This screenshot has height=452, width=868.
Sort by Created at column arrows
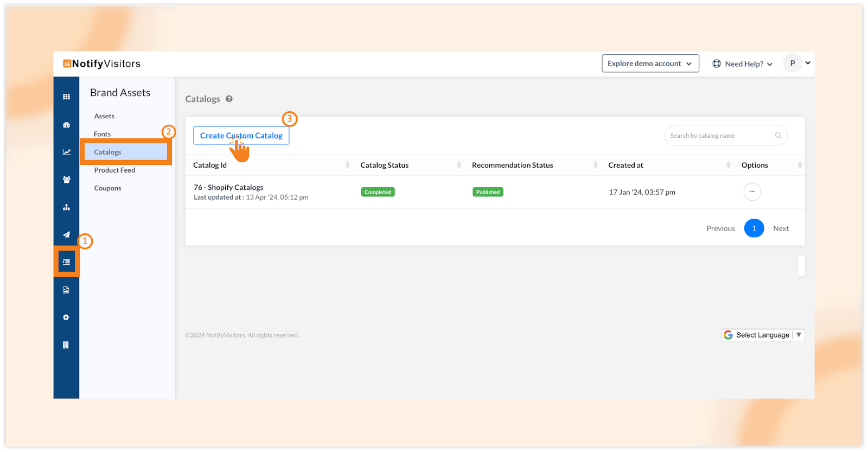pos(728,165)
